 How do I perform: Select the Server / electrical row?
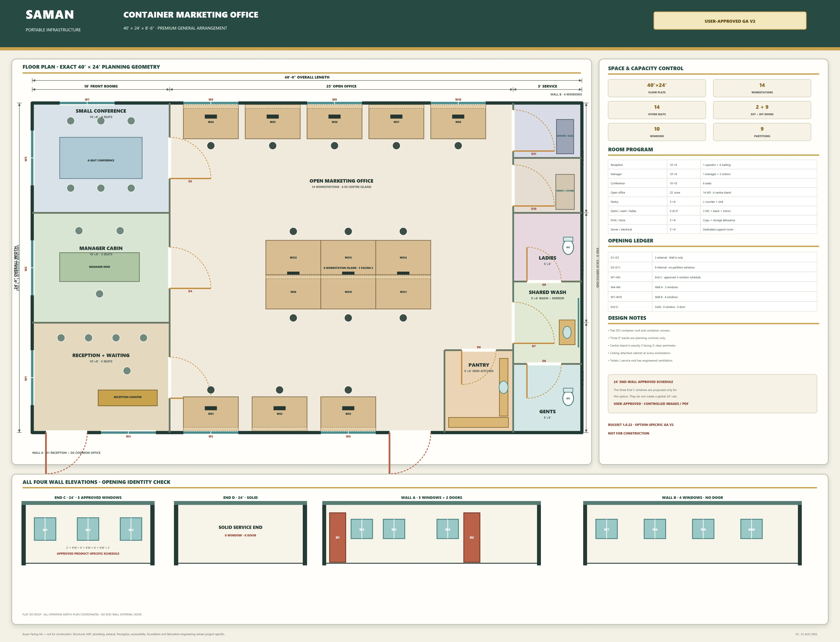click(x=712, y=229)
